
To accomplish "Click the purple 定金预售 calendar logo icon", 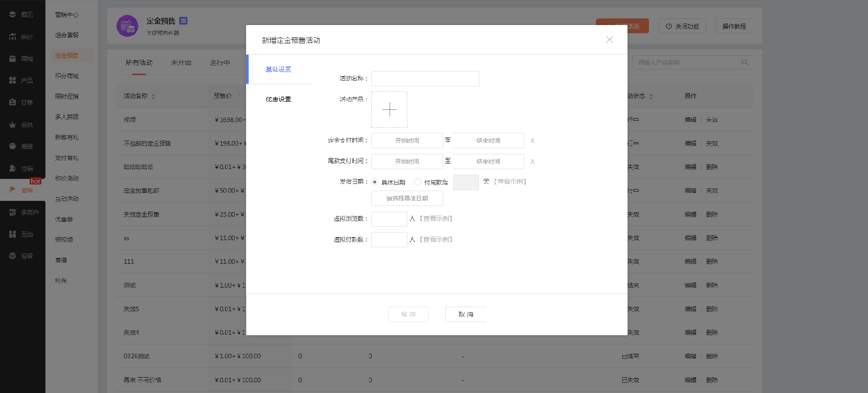I will [127, 26].
